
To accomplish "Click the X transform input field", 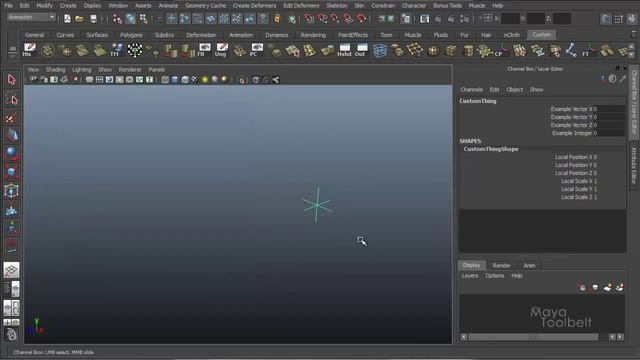I will (510, 18).
